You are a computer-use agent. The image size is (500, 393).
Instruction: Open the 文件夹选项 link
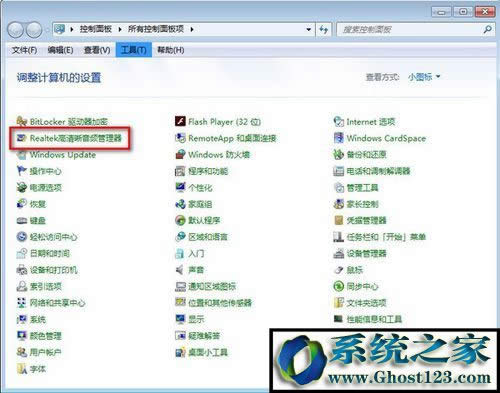(x=366, y=303)
